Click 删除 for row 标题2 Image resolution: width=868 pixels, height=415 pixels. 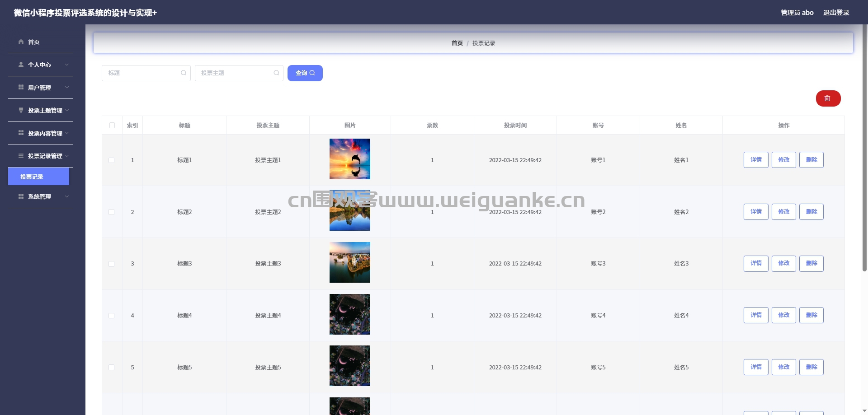pyautogui.click(x=811, y=212)
